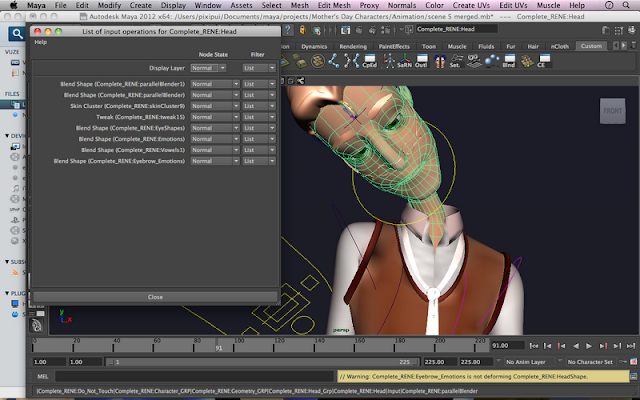Open Node State dropdown for Vowels1
Screen dimensions: 640x400
coord(215,150)
